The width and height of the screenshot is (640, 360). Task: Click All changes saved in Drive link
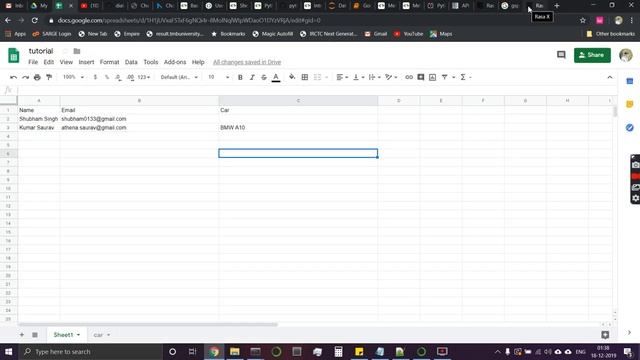(247, 62)
